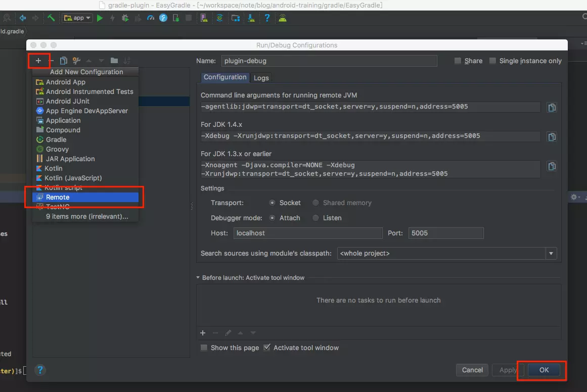This screenshot has width=587, height=392.
Task: Select the Configuration tab
Action: pyautogui.click(x=225, y=77)
